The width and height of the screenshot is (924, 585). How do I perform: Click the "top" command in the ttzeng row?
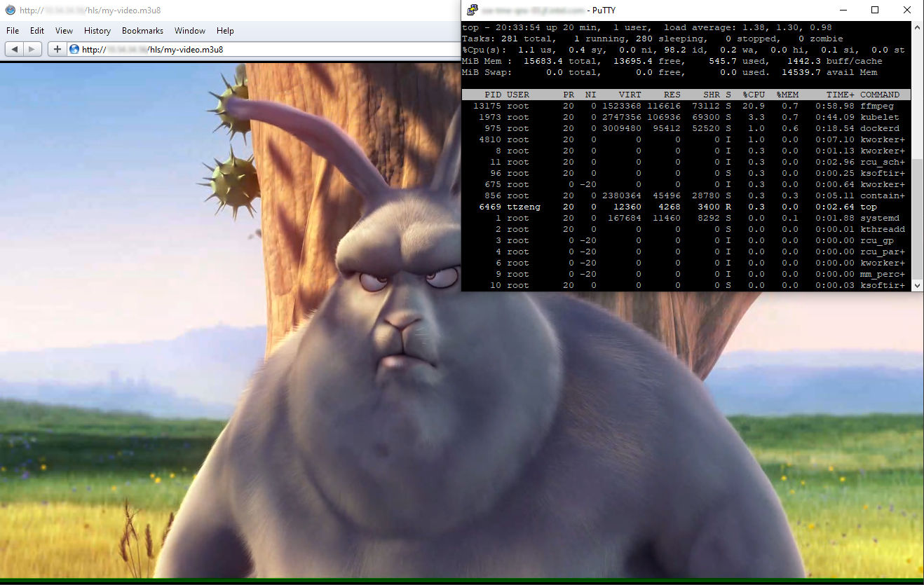[869, 207]
